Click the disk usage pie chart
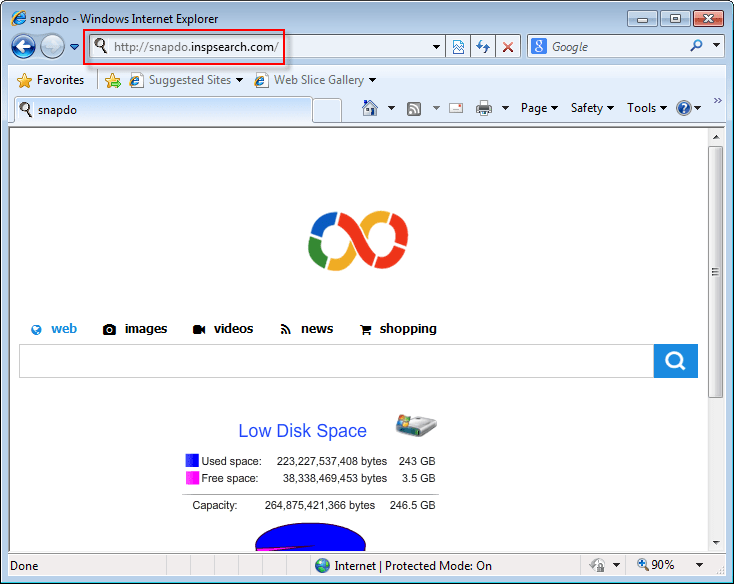The width and height of the screenshot is (734, 584). (x=310, y=537)
